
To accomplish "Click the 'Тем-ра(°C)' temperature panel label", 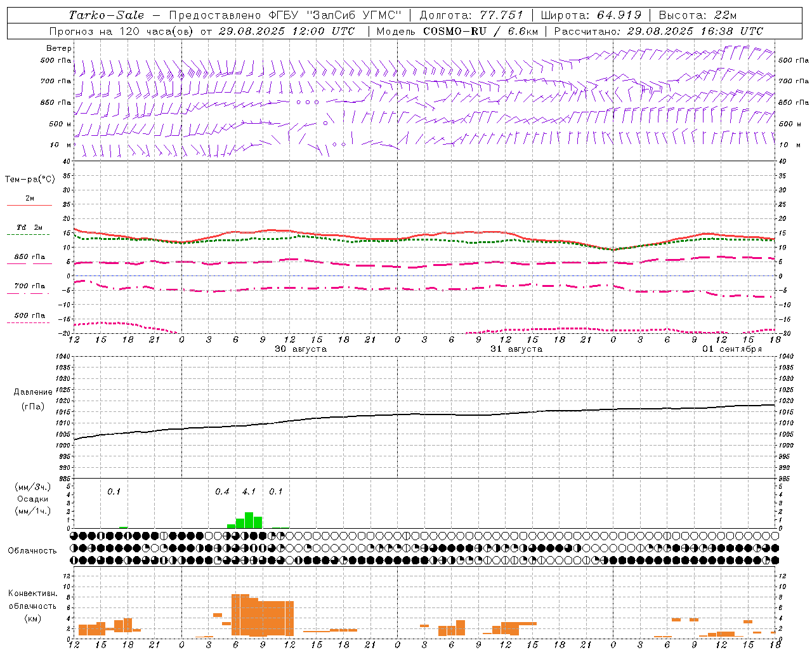I will point(30,180).
